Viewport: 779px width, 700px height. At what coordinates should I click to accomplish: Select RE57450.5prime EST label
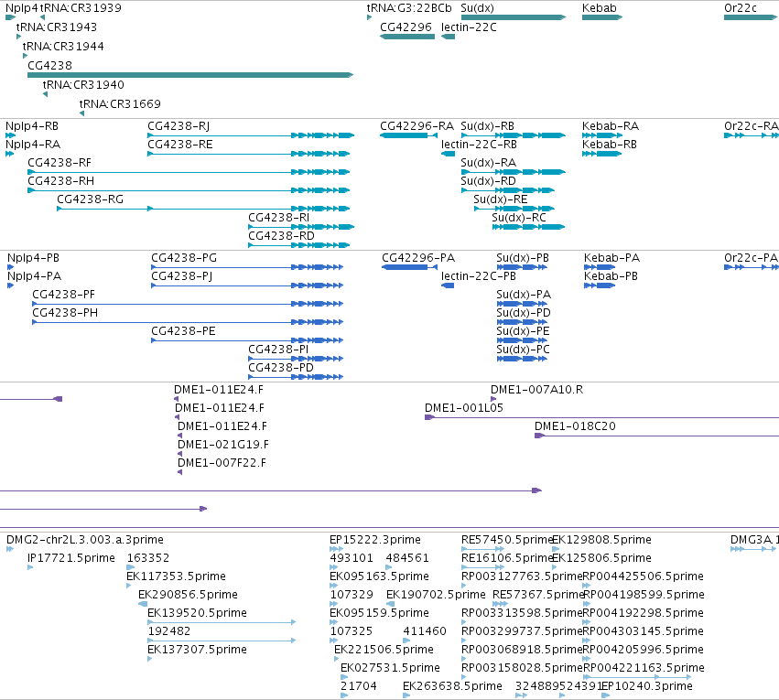pos(507,540)
